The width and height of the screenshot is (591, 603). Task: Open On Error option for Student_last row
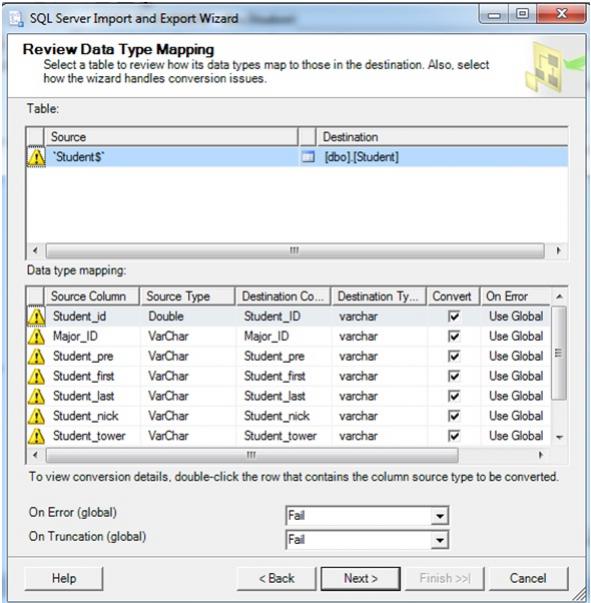(x=516, y=396)
